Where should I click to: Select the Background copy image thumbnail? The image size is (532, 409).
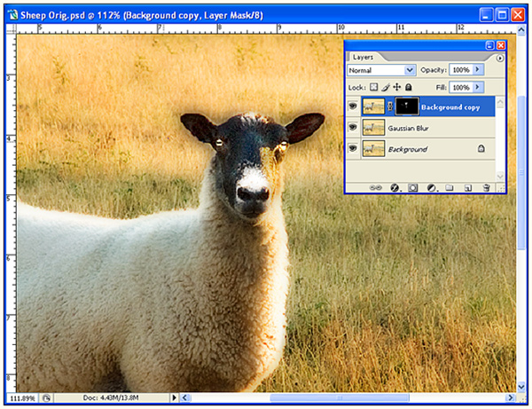[x=373, y=106]
